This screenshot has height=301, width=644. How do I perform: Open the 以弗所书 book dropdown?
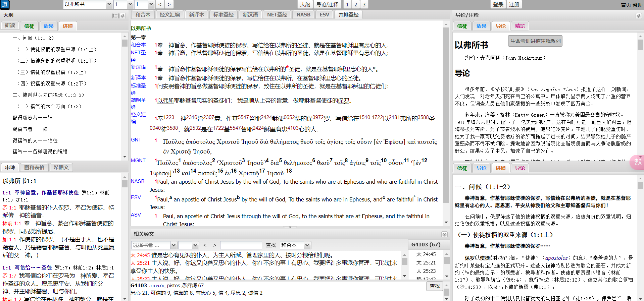point(109,4)
